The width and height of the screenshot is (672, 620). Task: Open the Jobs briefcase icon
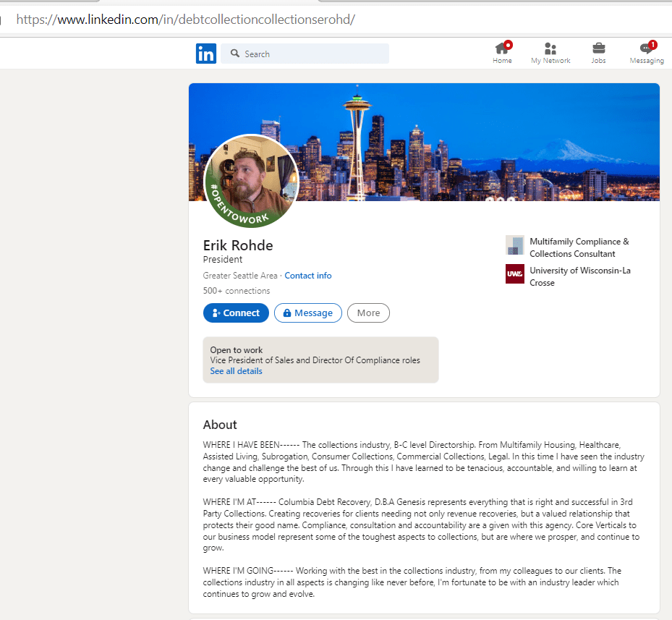click(598, 48)
